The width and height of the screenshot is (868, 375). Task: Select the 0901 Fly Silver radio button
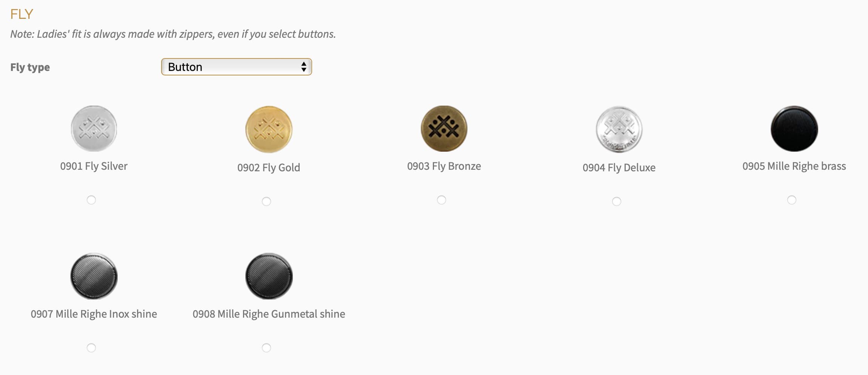click(91, 200)
